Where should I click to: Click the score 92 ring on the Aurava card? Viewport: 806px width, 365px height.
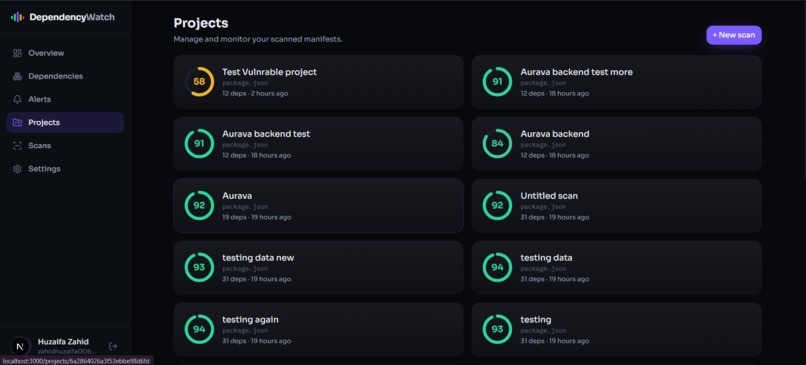[199, 206]
